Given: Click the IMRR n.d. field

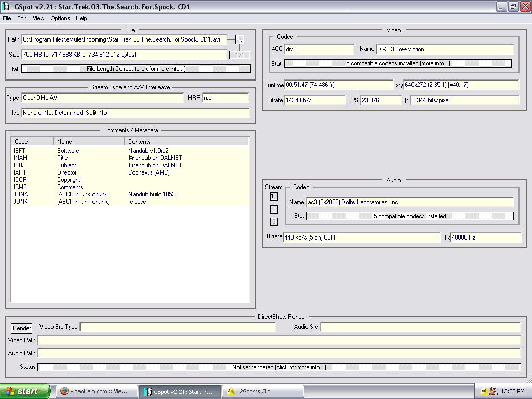Looking at the screenshot, I should (225, 98).
